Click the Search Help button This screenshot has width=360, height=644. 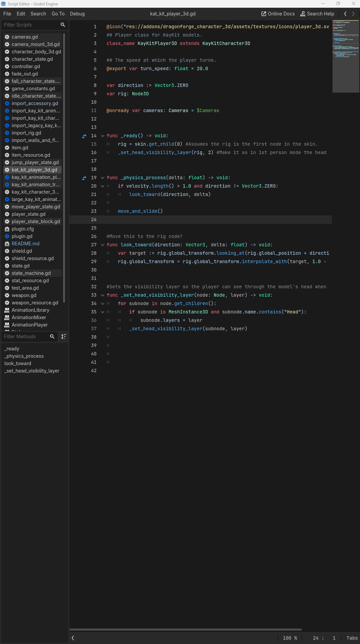[x=317, y=14]
